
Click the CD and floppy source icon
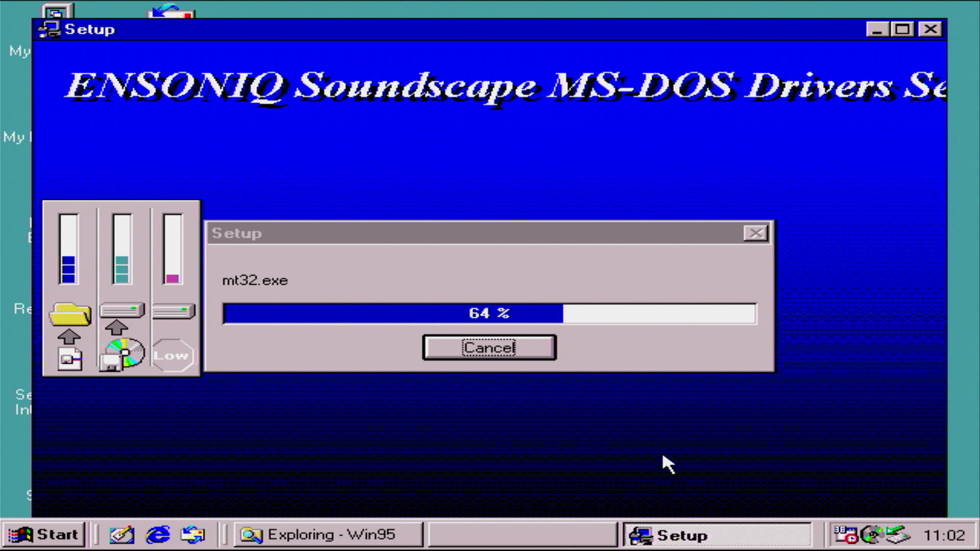122,354
